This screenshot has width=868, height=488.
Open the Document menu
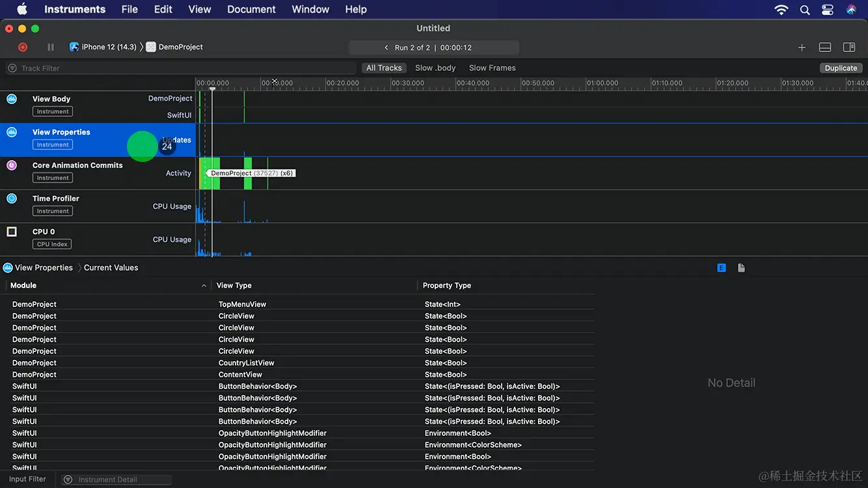(251, 9)
